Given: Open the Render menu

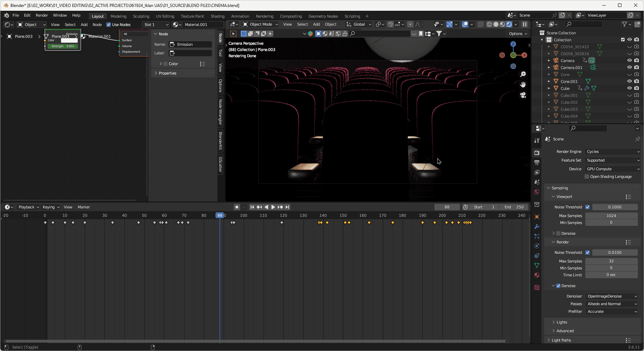Looking at the screenshot, I should (x=42, y=15).
